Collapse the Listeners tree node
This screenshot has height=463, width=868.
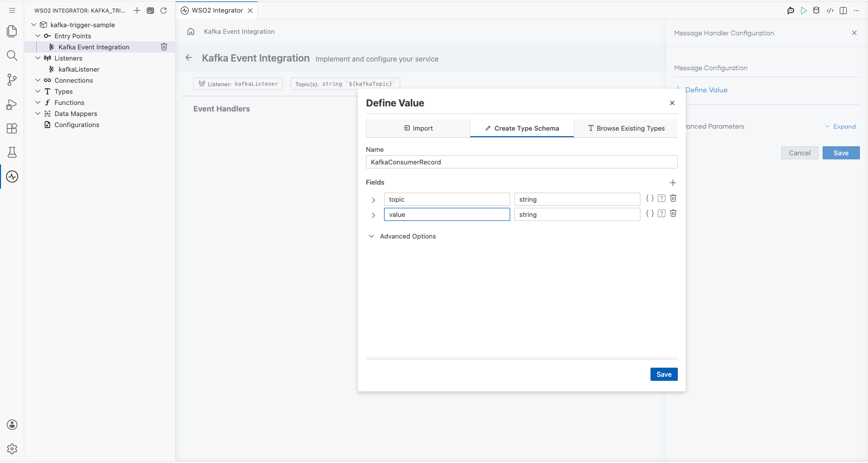click(38, 58)
